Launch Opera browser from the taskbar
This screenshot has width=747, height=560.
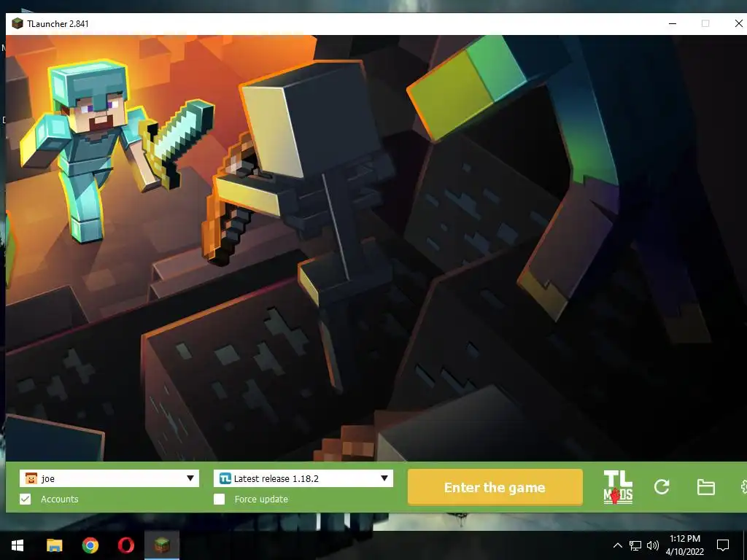tap(125, 545)
